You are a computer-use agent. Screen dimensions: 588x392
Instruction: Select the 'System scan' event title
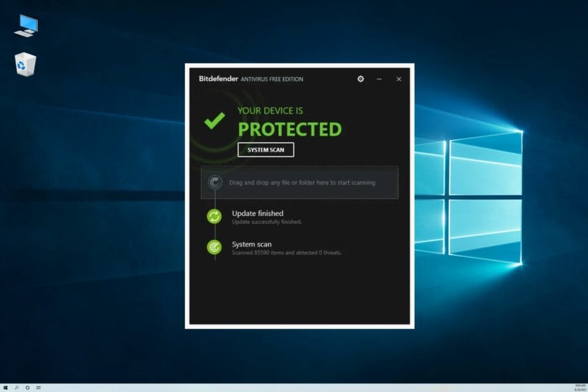pyautogui.click(x=252, y=244)
